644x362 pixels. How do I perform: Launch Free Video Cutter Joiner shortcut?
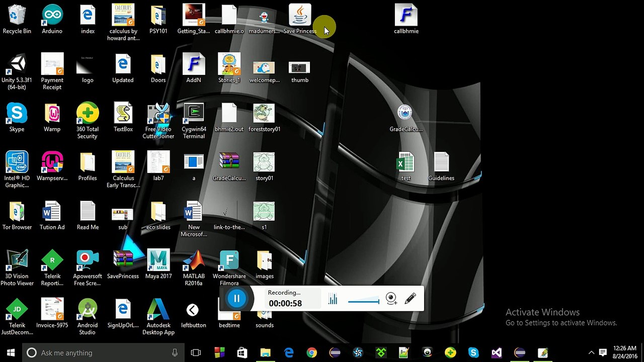point(158,121)
